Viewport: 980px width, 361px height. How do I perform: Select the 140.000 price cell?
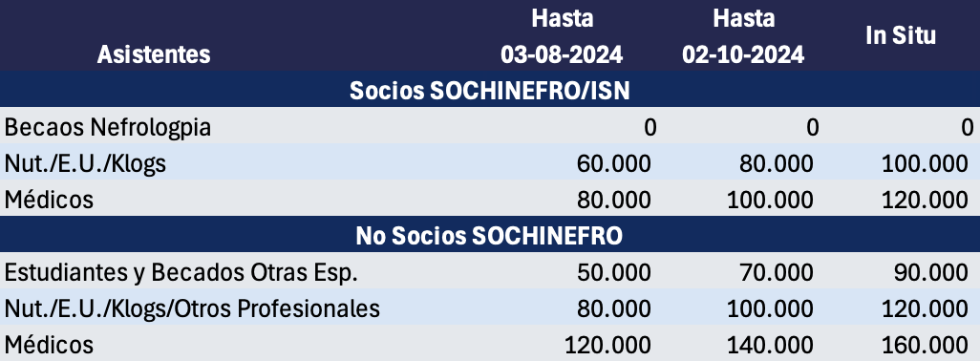pos(770,345)
